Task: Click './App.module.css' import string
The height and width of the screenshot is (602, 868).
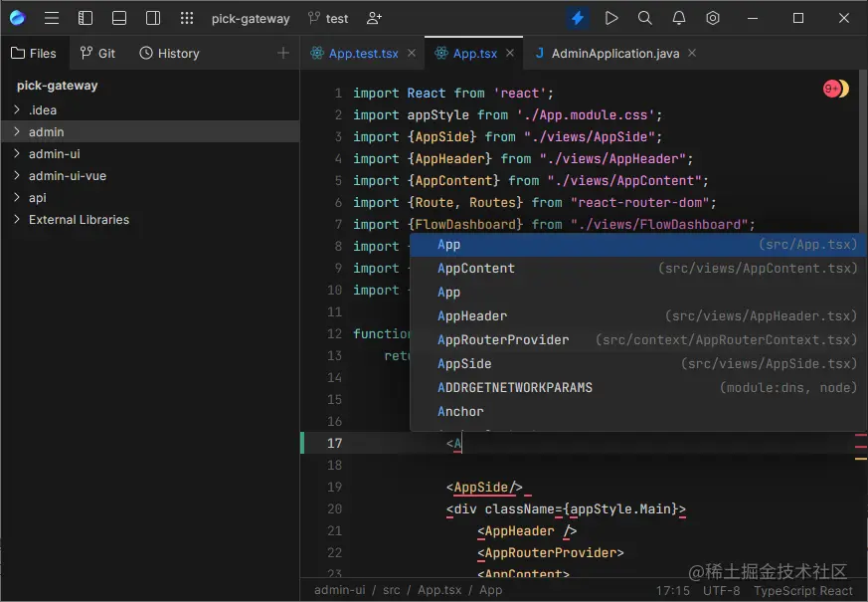Action: click(585, 115)
